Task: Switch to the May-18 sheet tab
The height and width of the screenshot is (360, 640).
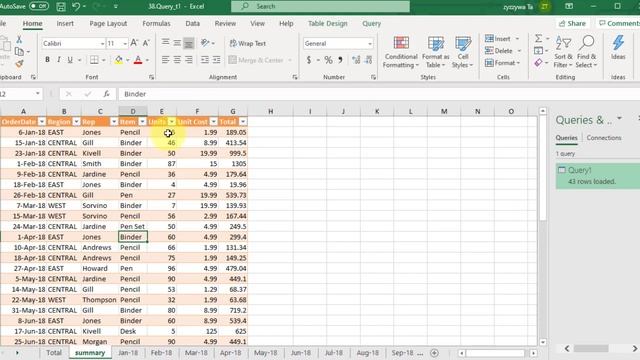Action: coord(265,353)
